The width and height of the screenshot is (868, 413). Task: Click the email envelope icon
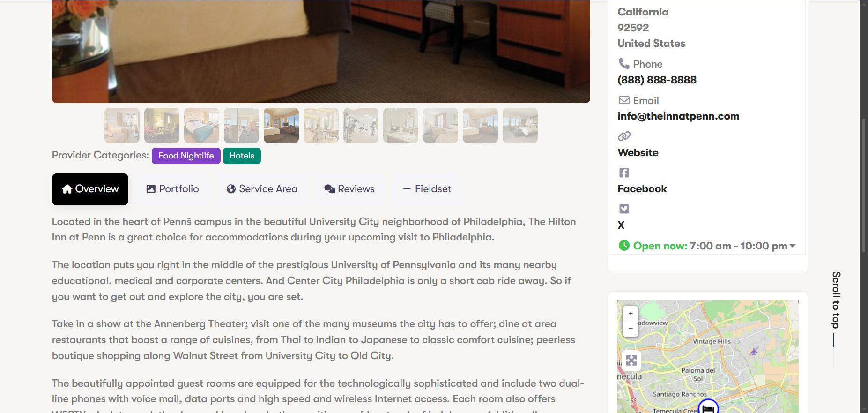coord(624,100)
